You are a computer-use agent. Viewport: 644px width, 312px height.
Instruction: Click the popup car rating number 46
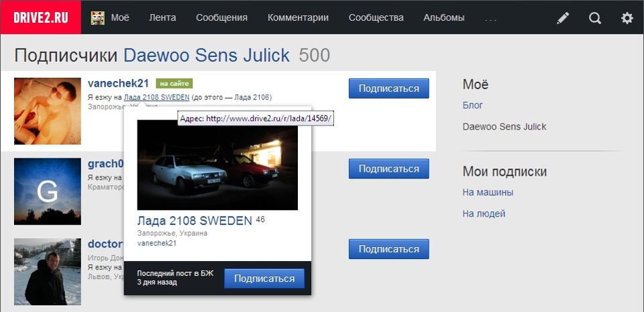coord(260,219)
